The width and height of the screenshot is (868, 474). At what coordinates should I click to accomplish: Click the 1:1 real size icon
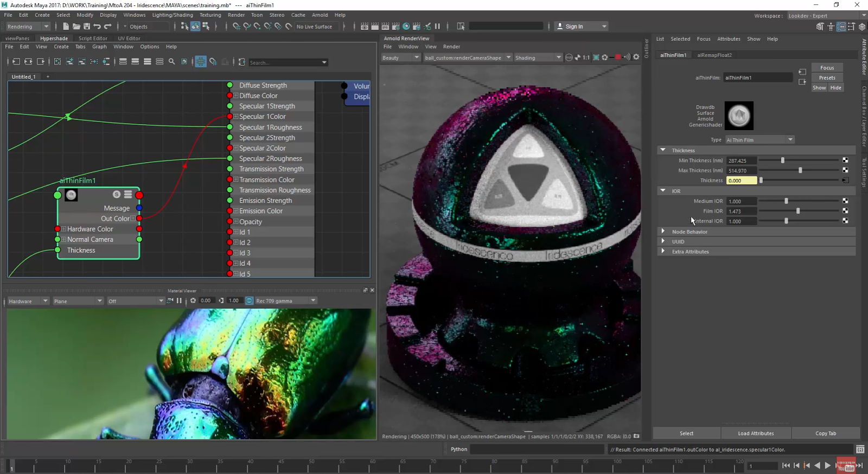[x=586, y=57]
